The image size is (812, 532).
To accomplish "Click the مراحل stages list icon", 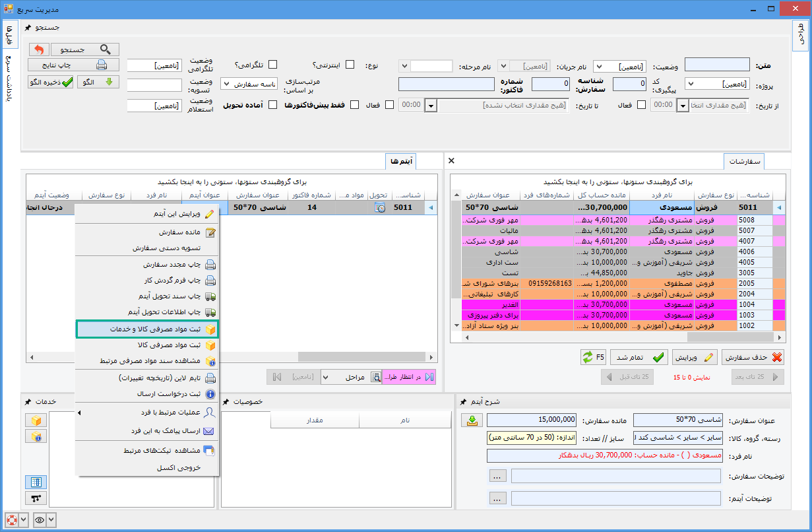I will (376, 377).
